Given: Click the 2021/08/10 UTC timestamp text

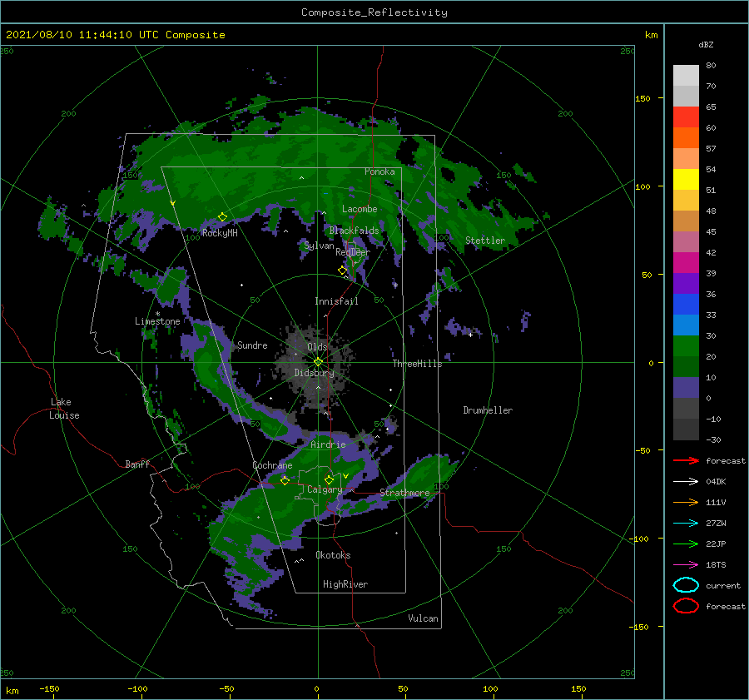Looking at the screenshot, I should pyautogui.click(x=115, y=35).
